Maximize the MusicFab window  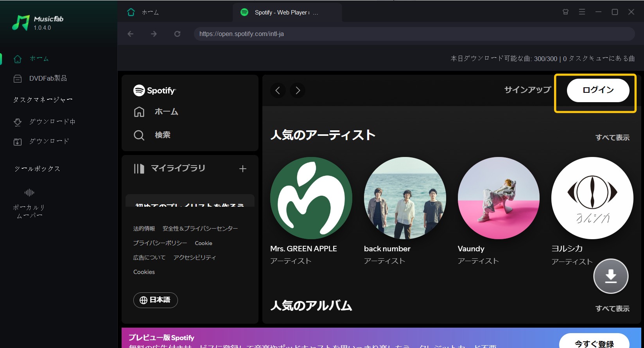click(615, 12)
